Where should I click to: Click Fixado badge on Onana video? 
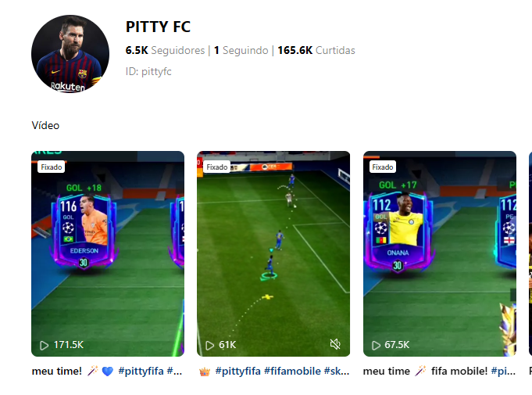382,167
